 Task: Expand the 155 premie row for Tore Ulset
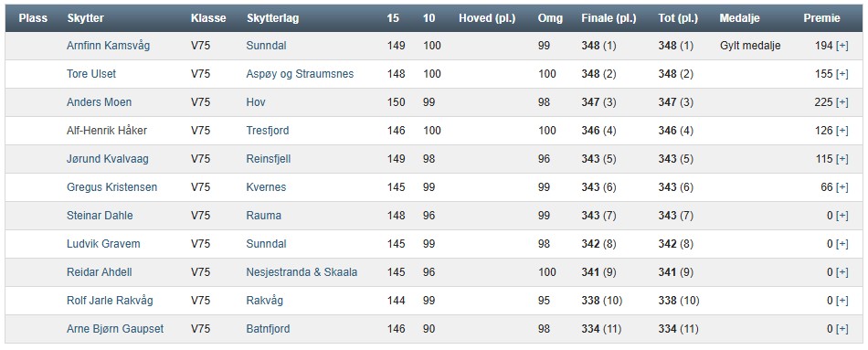point(842,74)
